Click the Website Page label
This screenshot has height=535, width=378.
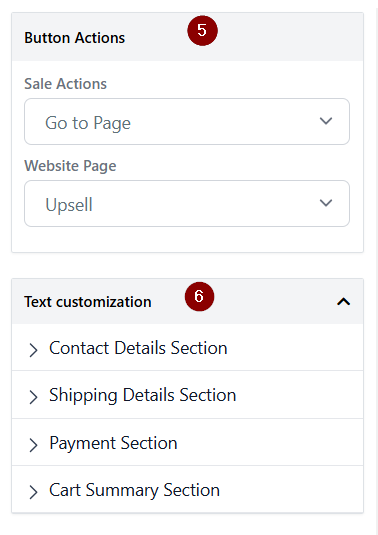click(x=70, y=166)
